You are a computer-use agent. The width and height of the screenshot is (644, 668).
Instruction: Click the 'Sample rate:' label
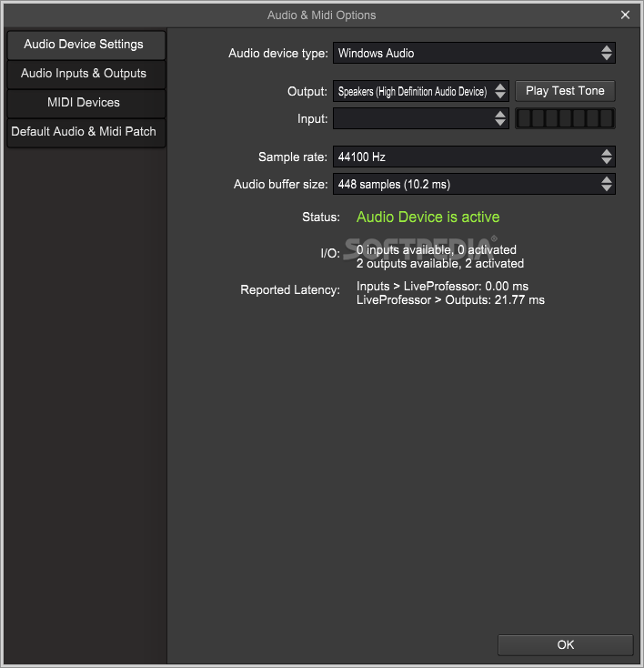pos(293,157)
